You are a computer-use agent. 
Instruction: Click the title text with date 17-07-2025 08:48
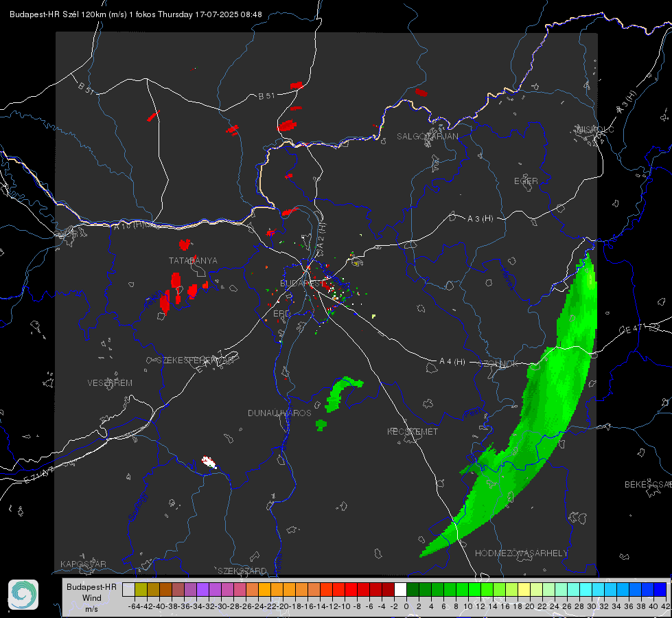[x=136, y=14]
